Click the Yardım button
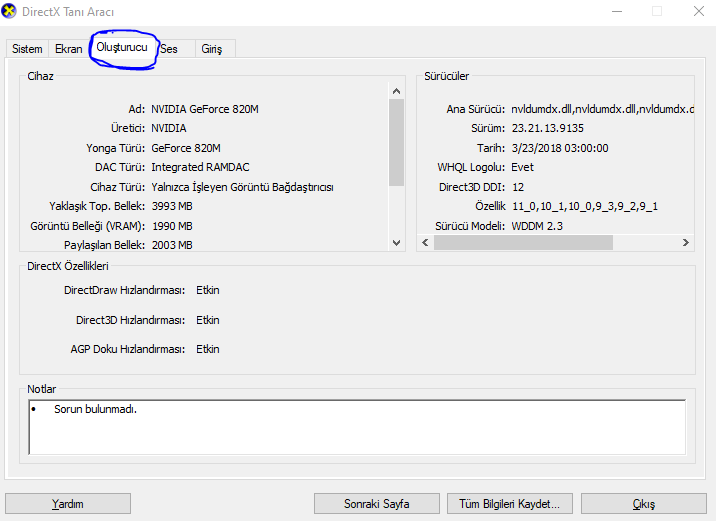This screenshot has width=716, height=521. [68, 504]
